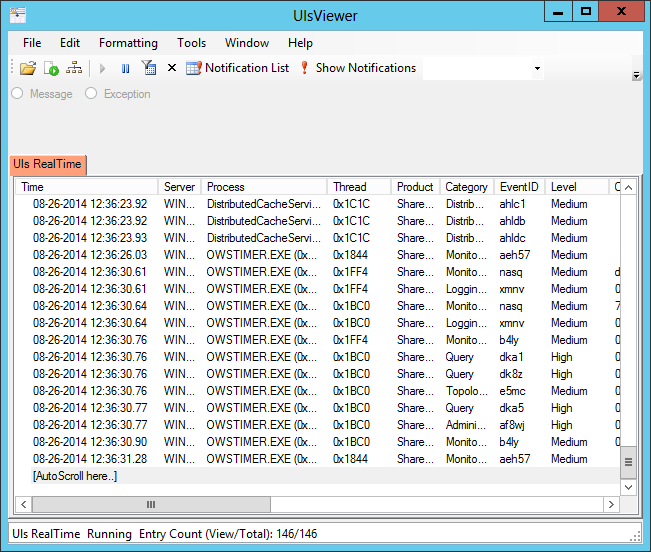Click the Admini... category cell
Image resolution: width=651 pixels, height=552 pixels.
click(x=466, y=425)
